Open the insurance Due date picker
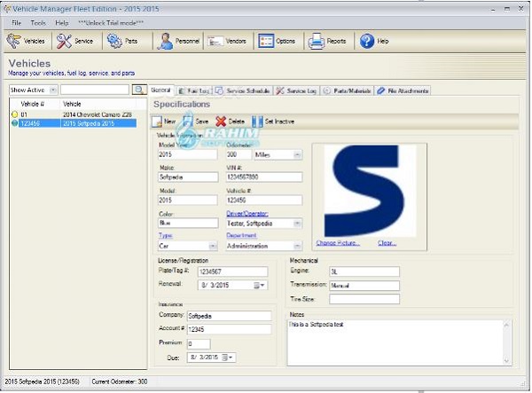The image size is (532, 393). click(x=228, y=357)
